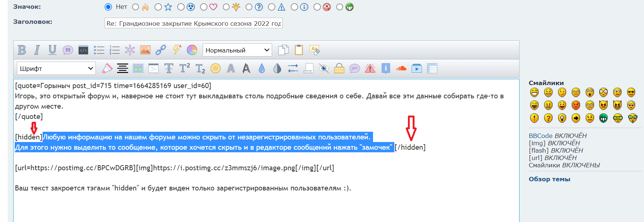Insert the surprised open-mouth smiley
Image resolution: width=644 pixels, height=222 pixels.
pos(590,92)
